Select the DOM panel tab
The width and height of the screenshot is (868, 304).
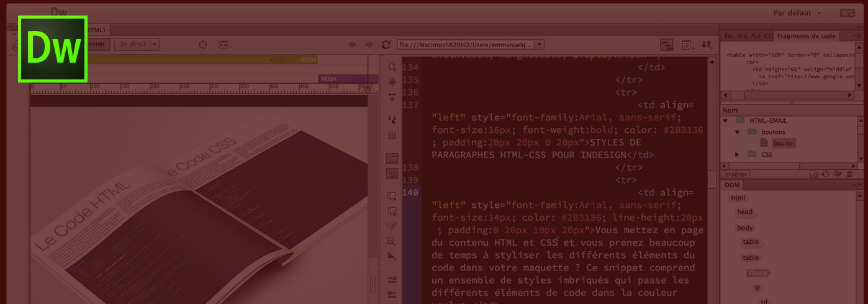pos(732,185)
